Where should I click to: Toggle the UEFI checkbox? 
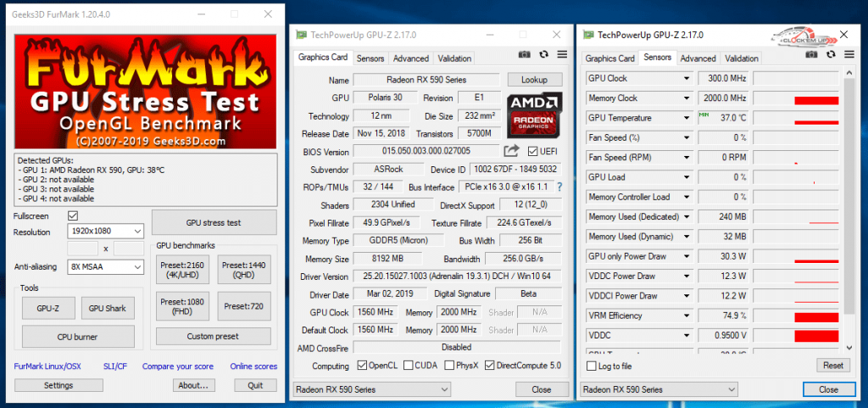point(533,151)
